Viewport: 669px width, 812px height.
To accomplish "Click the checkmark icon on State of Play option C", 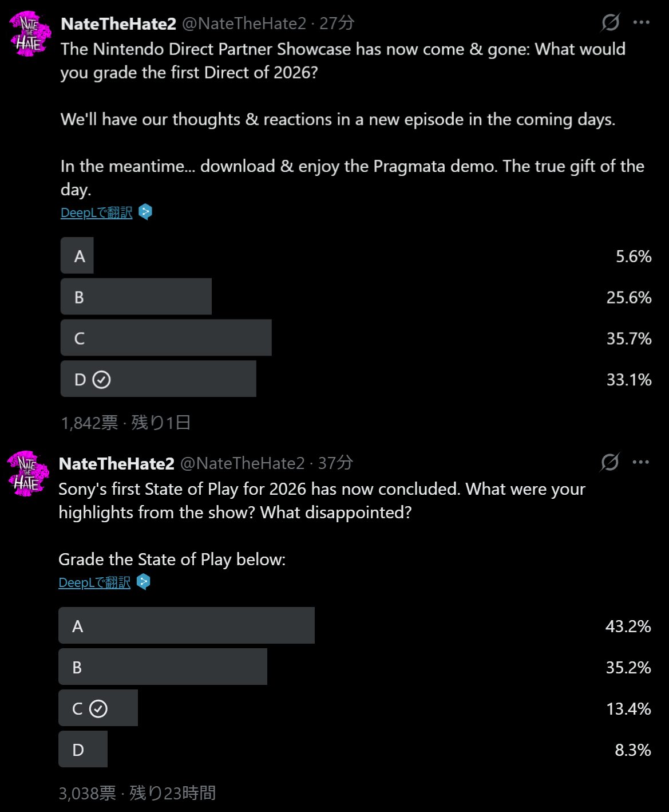I will pyautogui.click(x=98, y=709).
